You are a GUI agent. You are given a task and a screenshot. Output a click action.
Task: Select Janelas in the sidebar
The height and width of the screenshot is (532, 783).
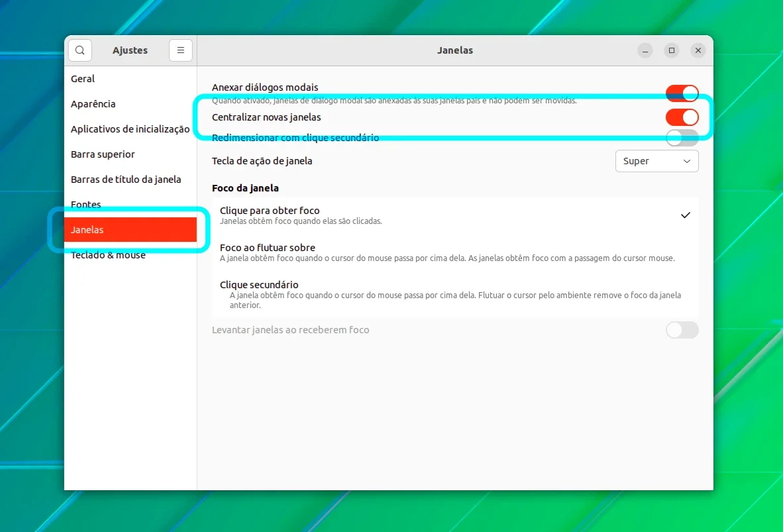point(130,230)
